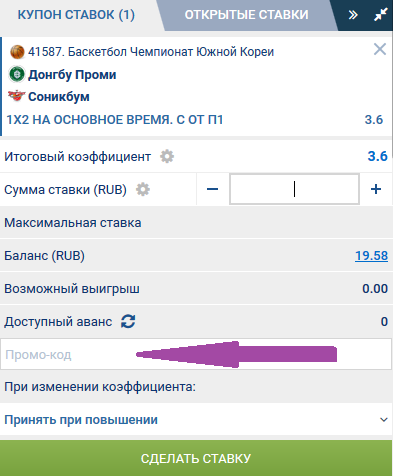
Task: Click the Донгбу Проми team logo
Action: tap(17, 74)
